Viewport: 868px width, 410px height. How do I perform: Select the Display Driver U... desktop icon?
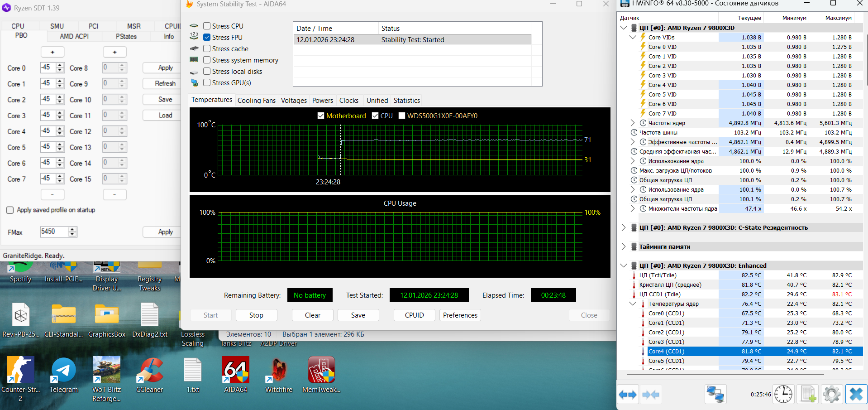click(x=107, y=277)
